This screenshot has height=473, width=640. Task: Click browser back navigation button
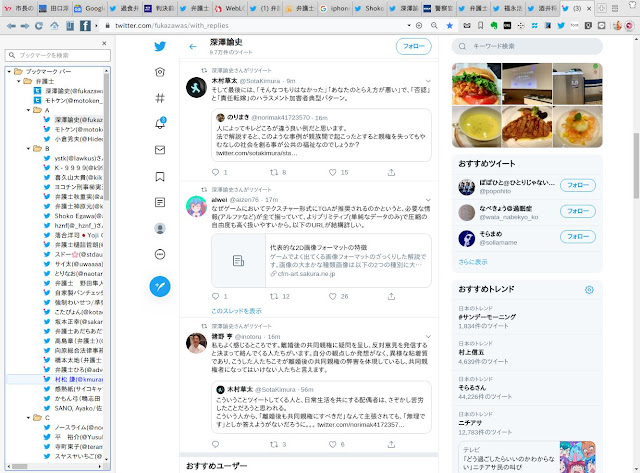[11, 26]
